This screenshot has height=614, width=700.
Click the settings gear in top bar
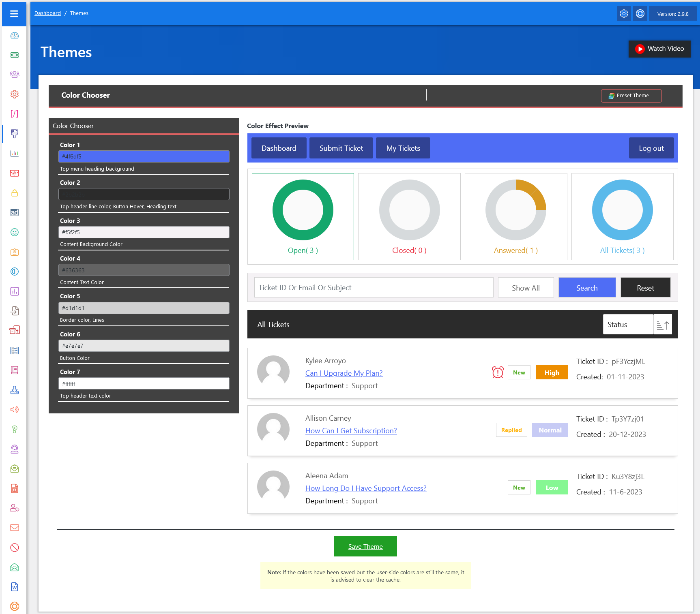pos(624,14)
